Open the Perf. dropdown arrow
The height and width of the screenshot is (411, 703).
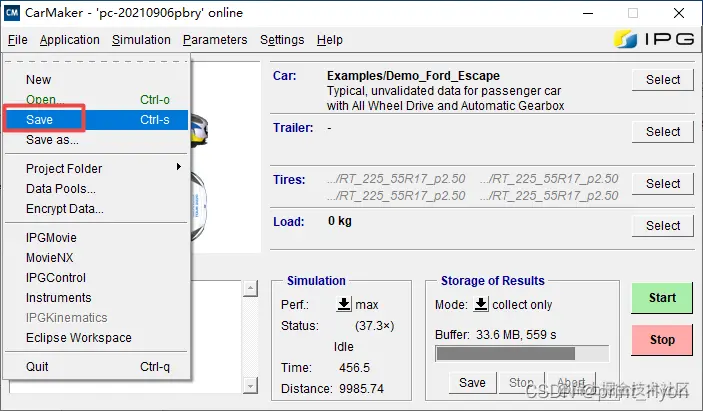click(344, 304)
